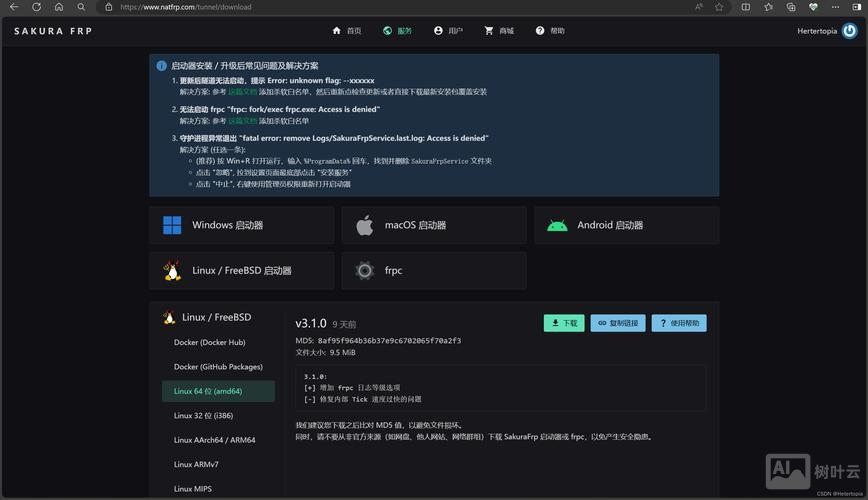
Task: Open the green doc link in solution 1
Action: [242, 92]
